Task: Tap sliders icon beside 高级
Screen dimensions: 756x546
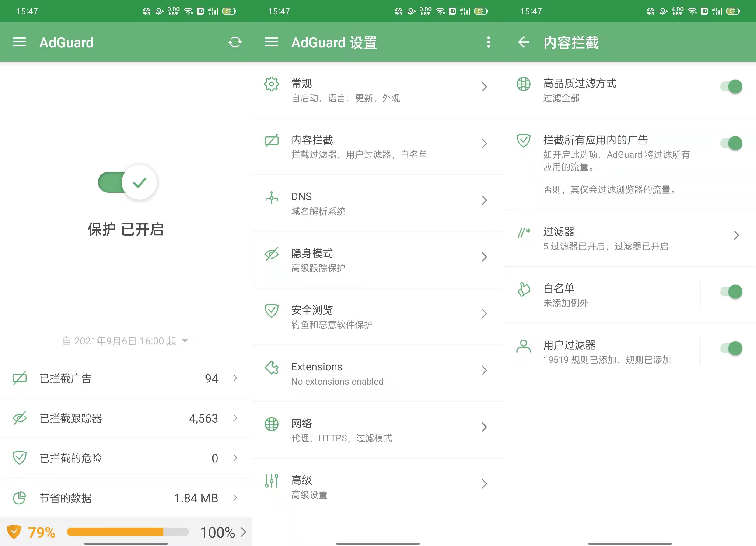Action: coord(271,481)
